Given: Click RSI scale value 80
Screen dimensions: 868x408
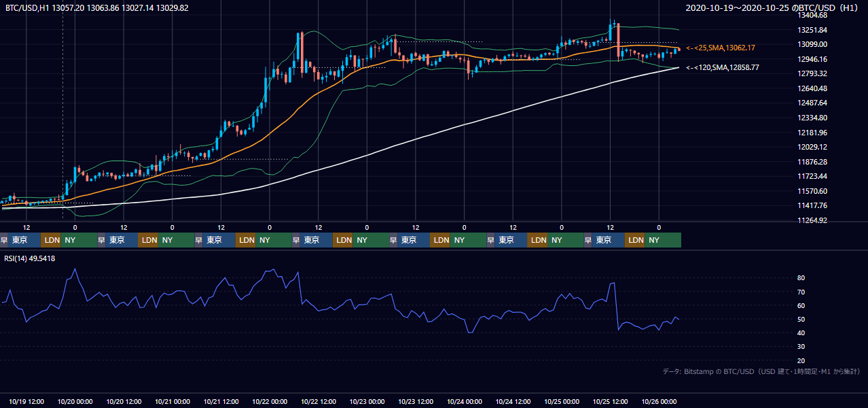Looking at the screenshot, I should [x=801, y=278].
